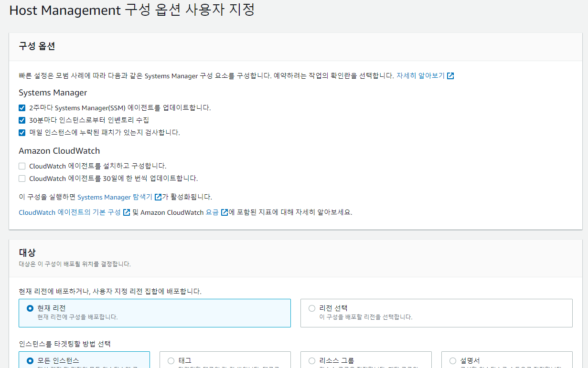Click the Amazon CloudWatch subsection heading

pos(59,151)
